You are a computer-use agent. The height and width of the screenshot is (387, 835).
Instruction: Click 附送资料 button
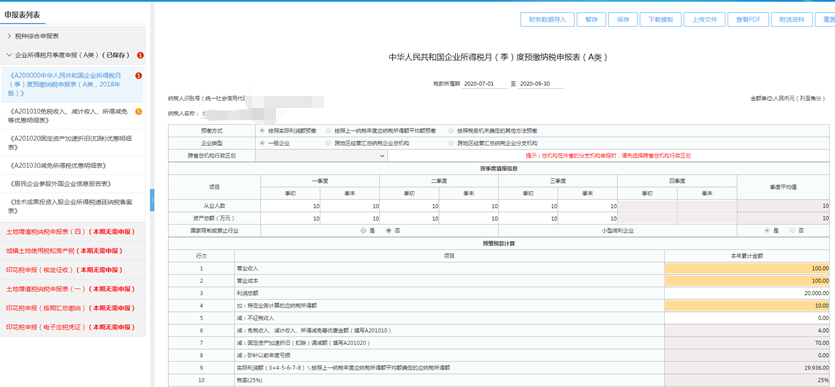tap(792, 19)
